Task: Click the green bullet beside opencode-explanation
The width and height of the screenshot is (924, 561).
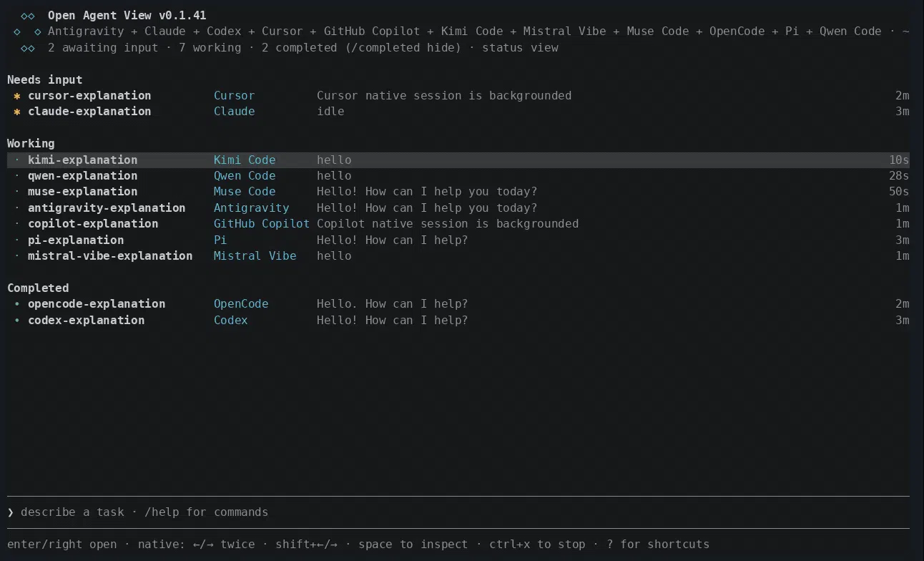Action: 17,304
